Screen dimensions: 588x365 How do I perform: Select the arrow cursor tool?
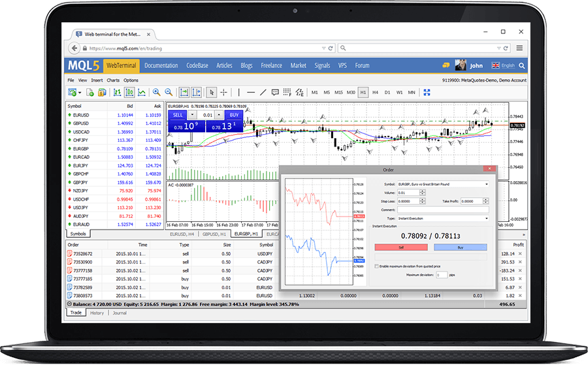(x=212, y=92)
